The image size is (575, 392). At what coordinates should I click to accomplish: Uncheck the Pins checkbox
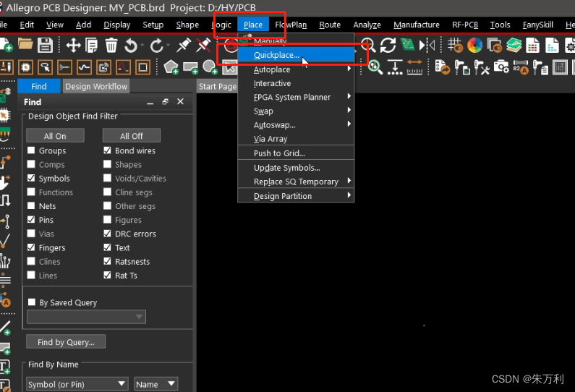[x=32, y=220]
